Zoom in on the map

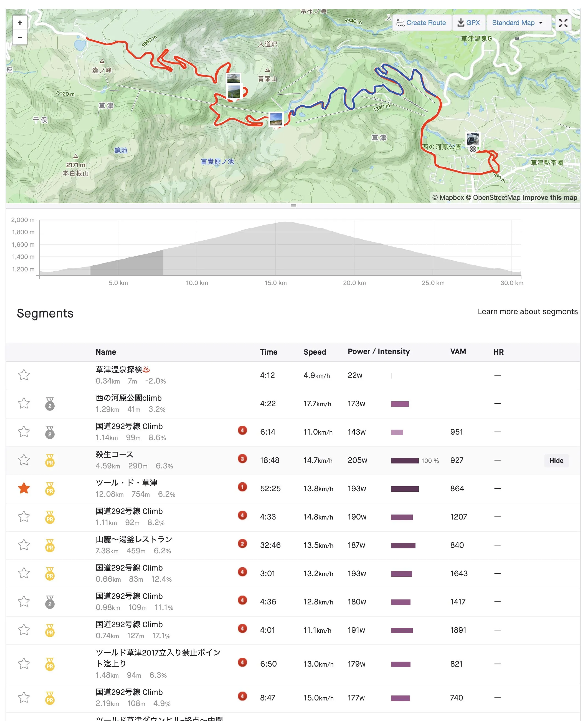(20, 23)
